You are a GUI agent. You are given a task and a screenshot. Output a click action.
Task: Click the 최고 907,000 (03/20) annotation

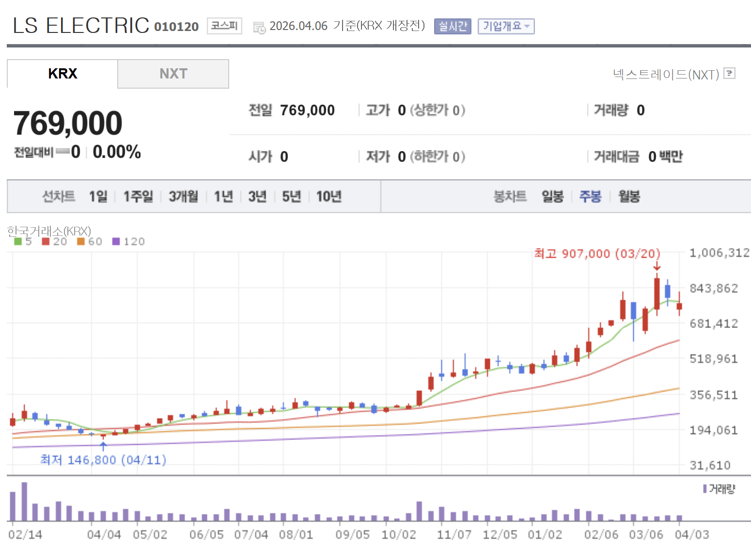(x=597, y=253)
